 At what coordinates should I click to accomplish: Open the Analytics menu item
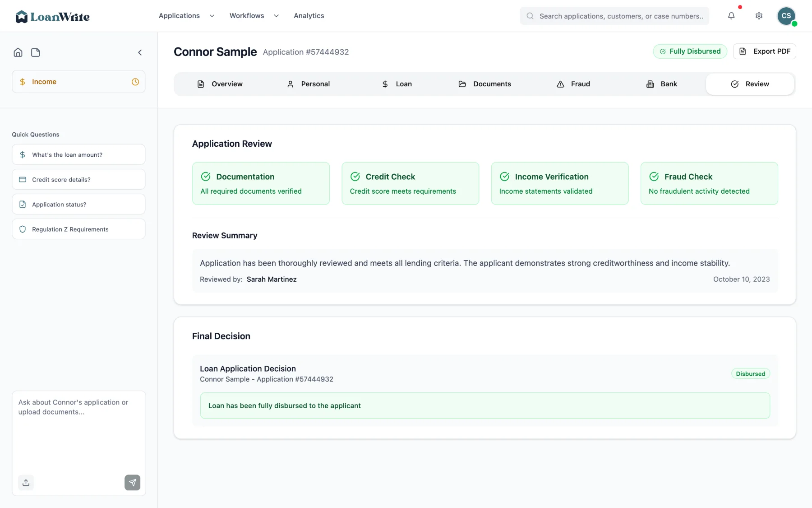click(x=309, y=16)
